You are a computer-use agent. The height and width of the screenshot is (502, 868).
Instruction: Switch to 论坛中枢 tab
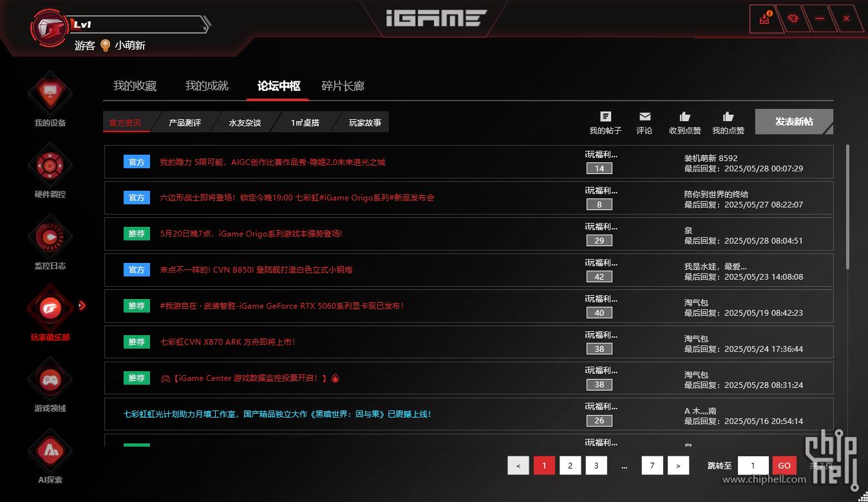point(279,86)
